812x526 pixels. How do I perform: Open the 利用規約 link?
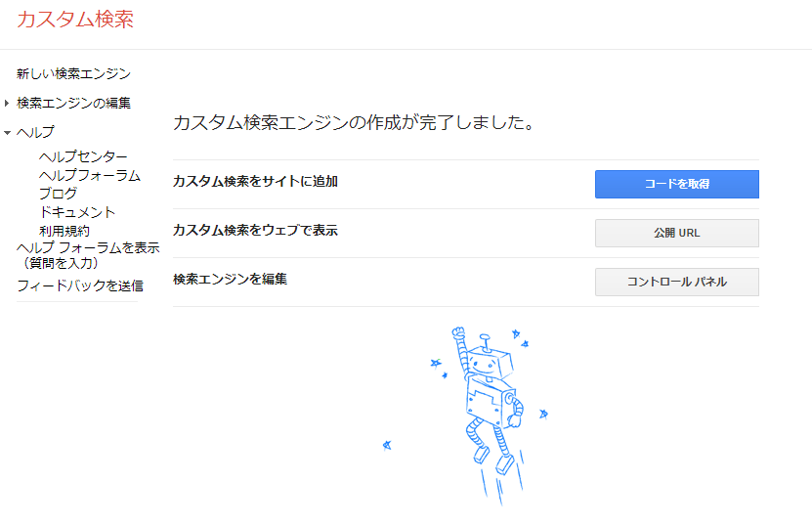[64, 231]
